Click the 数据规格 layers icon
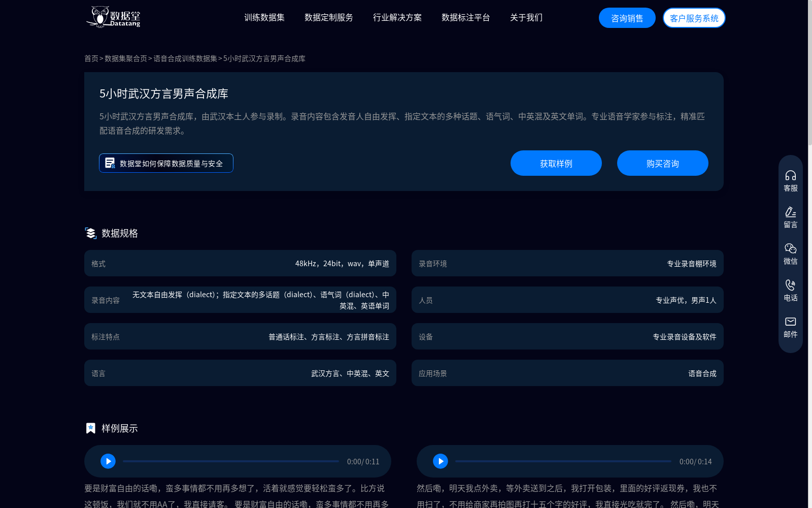The height and width of the screenshot is (508, 812). [90, 233]
